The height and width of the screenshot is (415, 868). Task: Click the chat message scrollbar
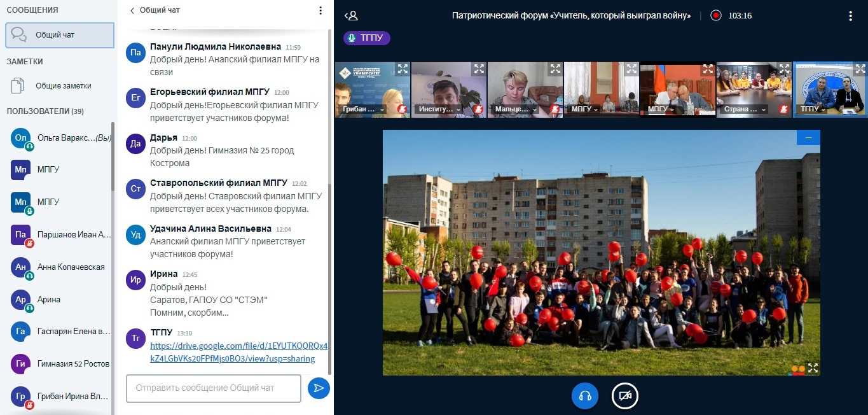[329, 191]
